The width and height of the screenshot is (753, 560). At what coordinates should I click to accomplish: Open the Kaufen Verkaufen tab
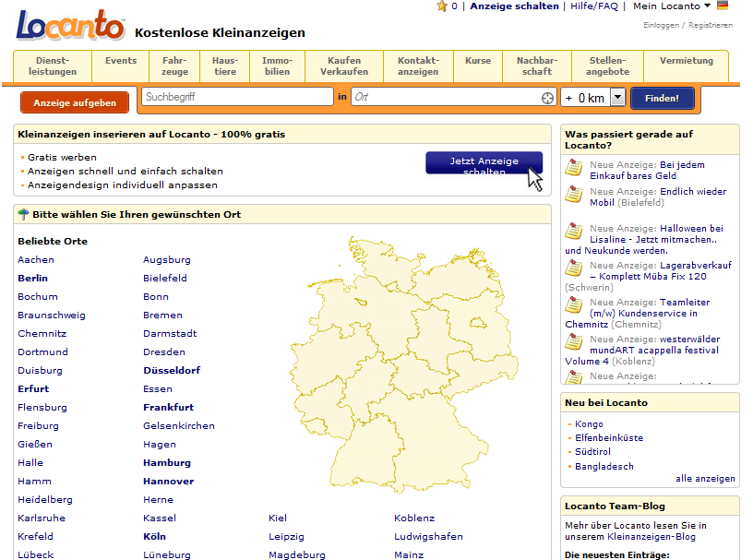[x=344, y=66]
